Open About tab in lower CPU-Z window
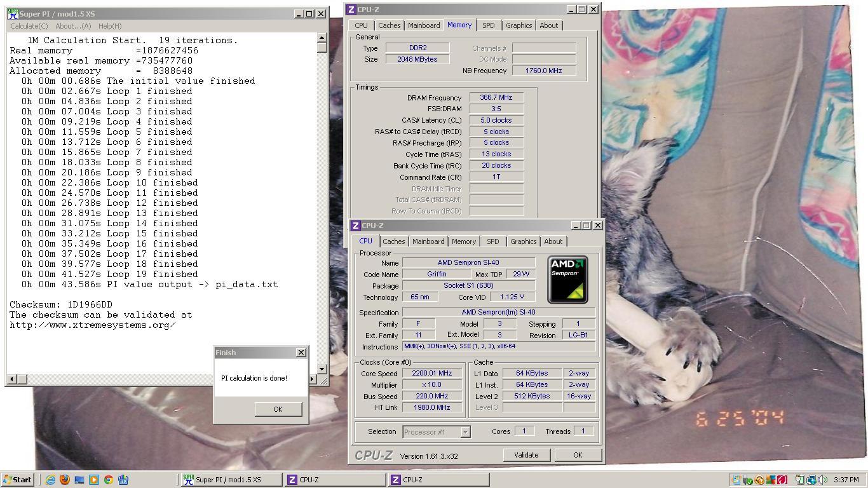 coord(553,241)
